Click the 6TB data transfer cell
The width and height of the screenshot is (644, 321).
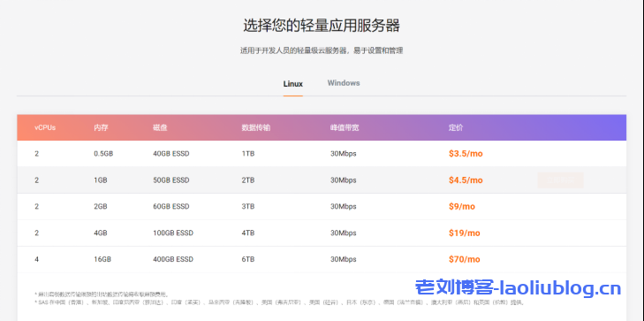248,259
